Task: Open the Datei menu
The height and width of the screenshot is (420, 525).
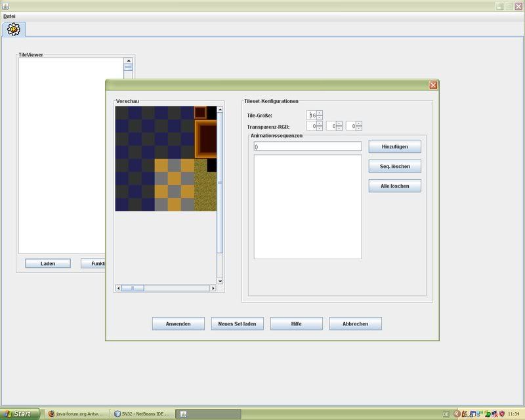Action: (9, 16)
